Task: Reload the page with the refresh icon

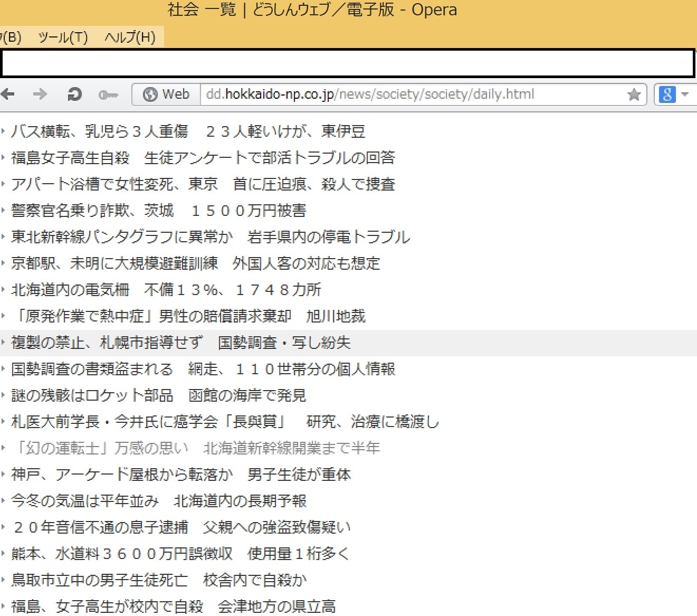Action: [74, 94]
